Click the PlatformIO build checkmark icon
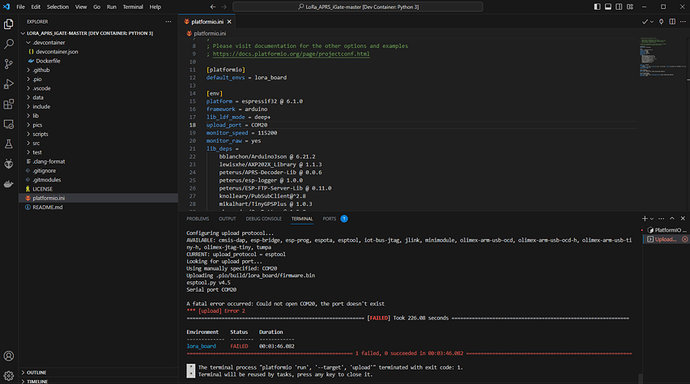 coord(645,22)
